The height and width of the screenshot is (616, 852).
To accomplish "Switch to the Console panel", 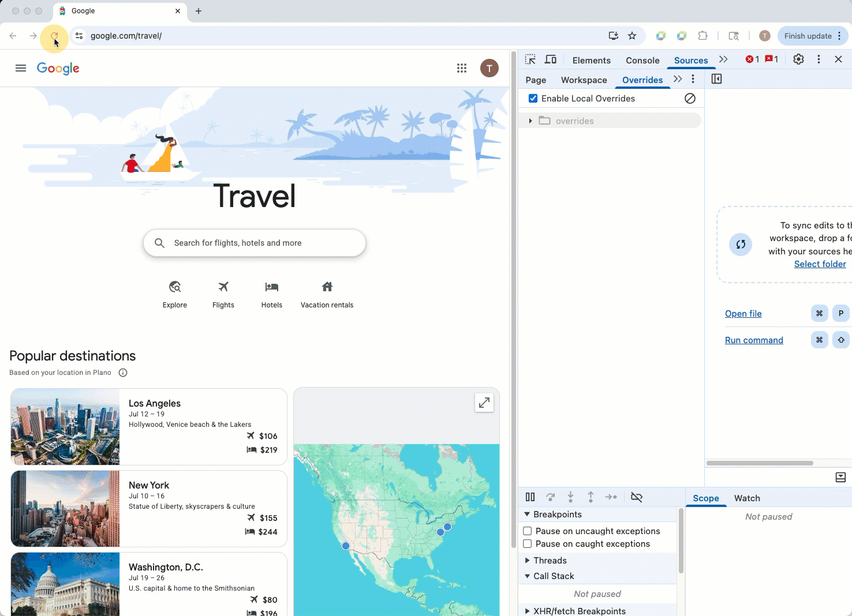I will 642,60.
